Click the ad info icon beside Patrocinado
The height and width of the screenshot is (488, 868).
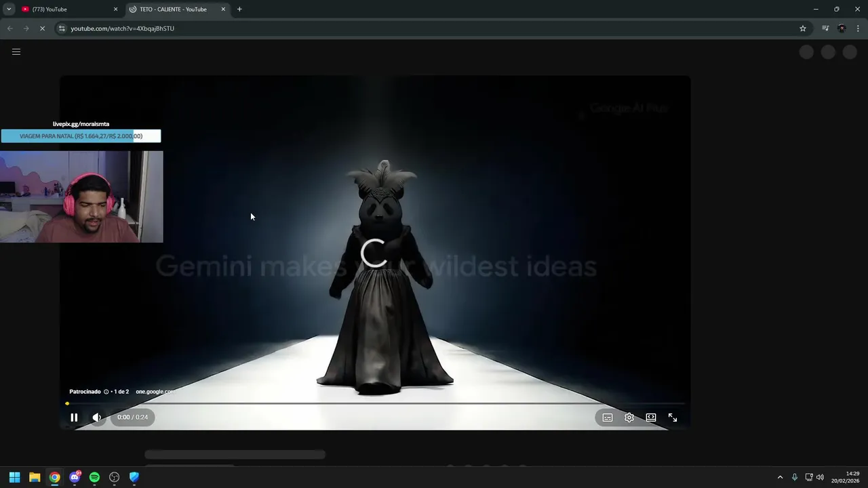106,392
